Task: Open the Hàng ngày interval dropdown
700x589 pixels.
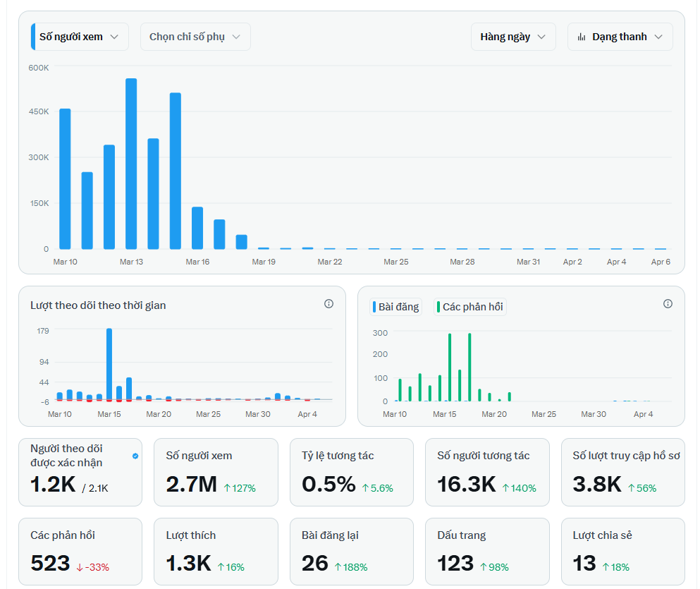Action: [513, 37]
